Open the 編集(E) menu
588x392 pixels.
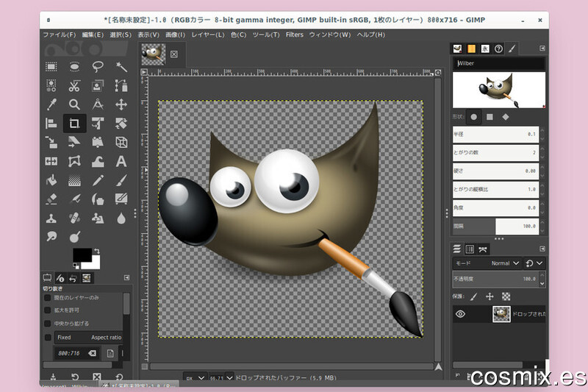click(93, 35)
